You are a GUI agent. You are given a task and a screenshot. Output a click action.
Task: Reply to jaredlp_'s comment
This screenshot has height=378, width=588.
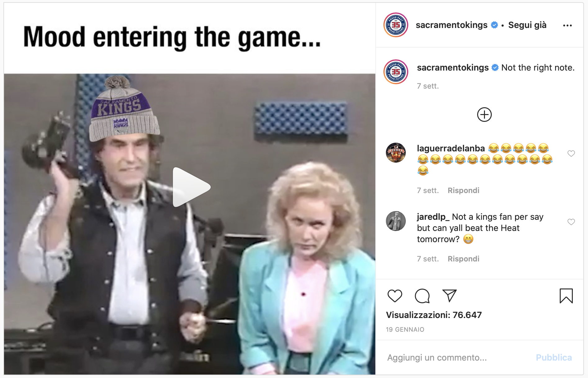coord(463,259)
